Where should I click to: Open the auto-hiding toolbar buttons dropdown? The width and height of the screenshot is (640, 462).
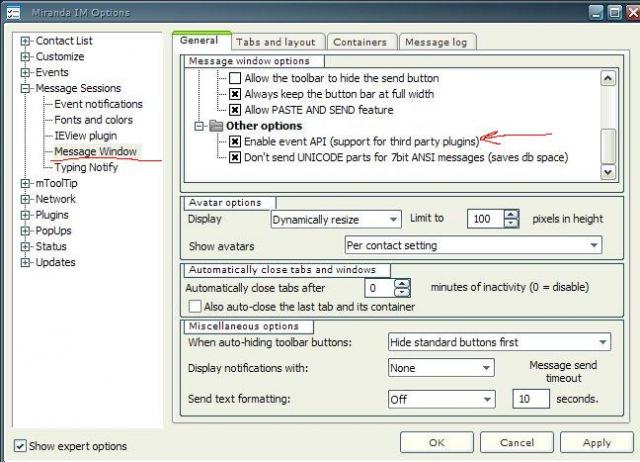499,342
